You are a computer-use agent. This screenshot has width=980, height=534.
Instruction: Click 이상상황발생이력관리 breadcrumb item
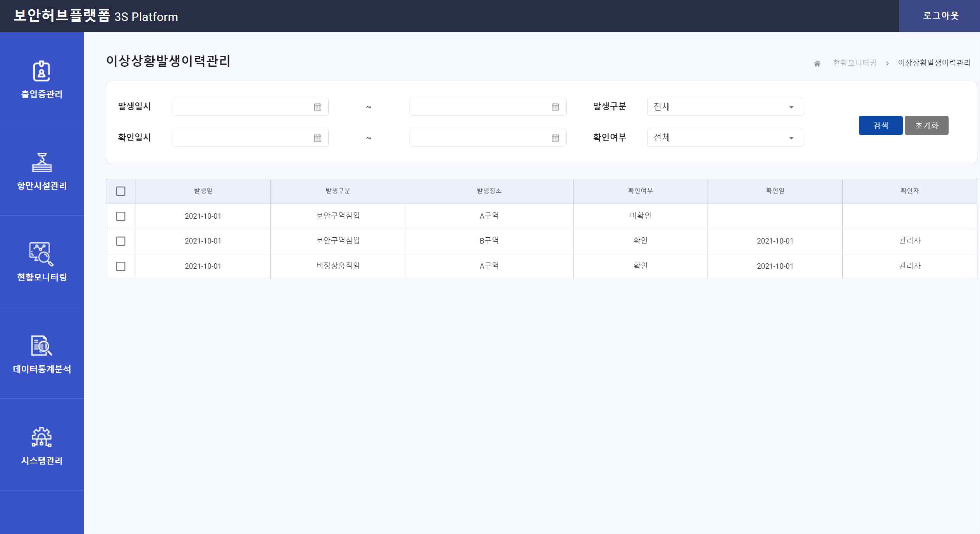point(934,63)
